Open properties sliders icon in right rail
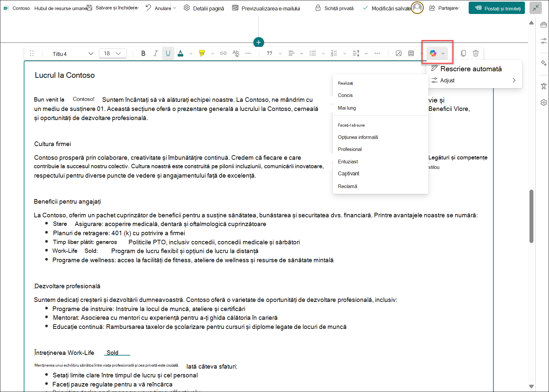The width and height of the screenshot is (549, 392). click(x=544, y=41)
